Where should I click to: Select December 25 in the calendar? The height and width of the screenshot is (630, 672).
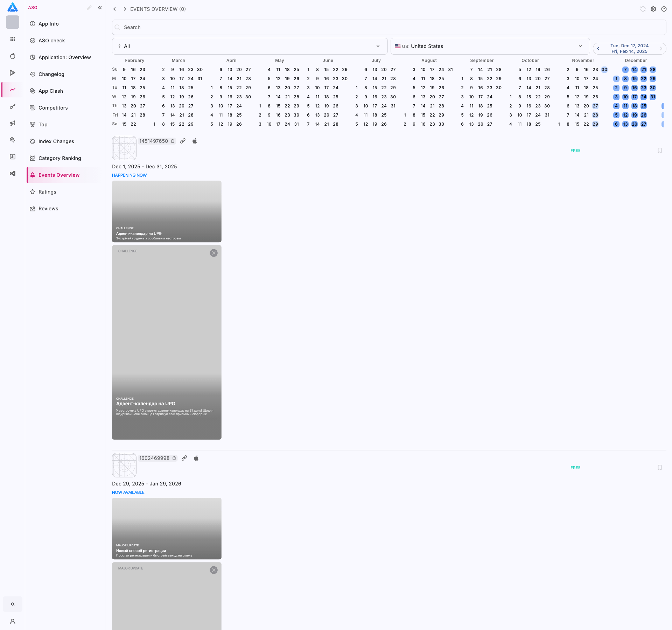coord(644,106)
